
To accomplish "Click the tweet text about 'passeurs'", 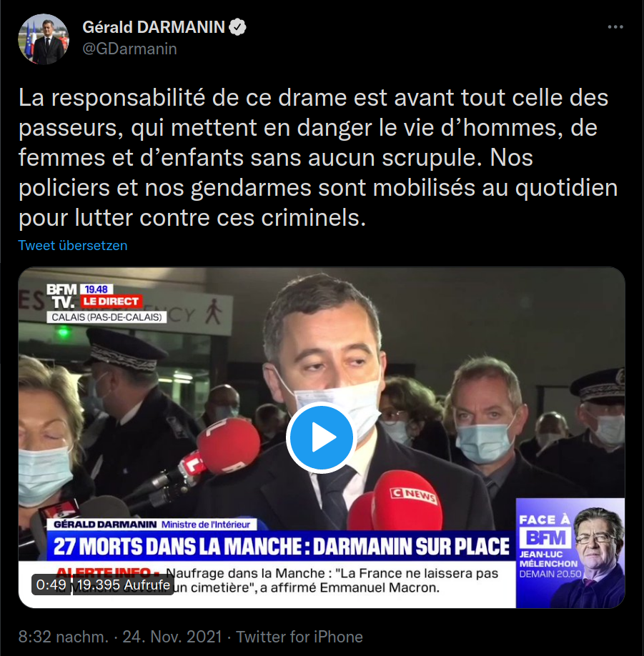I will (x=318, y=158).
